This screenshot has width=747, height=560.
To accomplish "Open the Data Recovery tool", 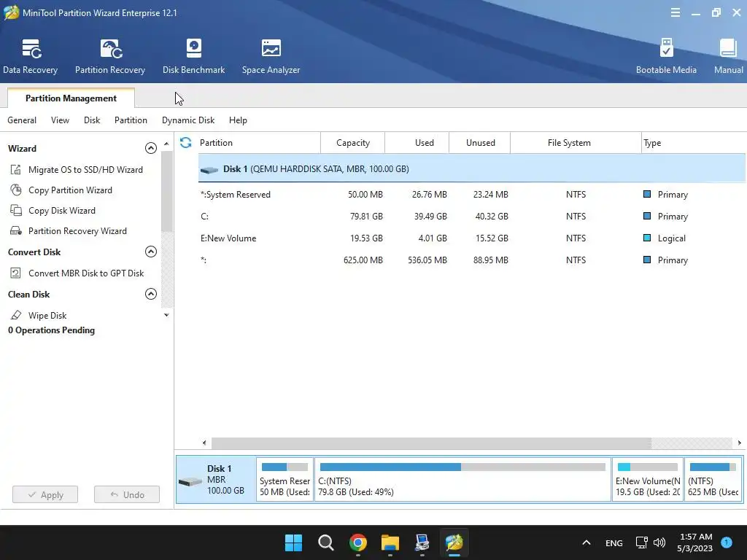I will click(x=31, y=57).
